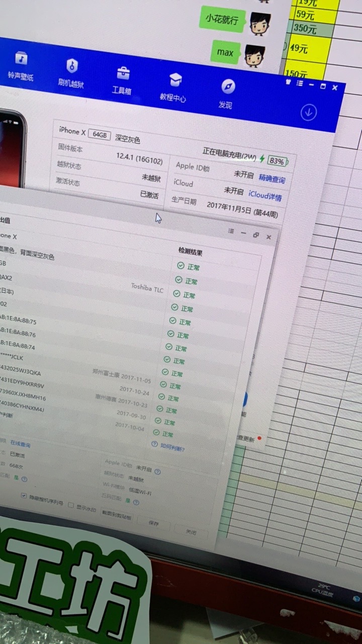
Task: Click the 惠州德赛 2017-10-23 entry
Action: 121,400
